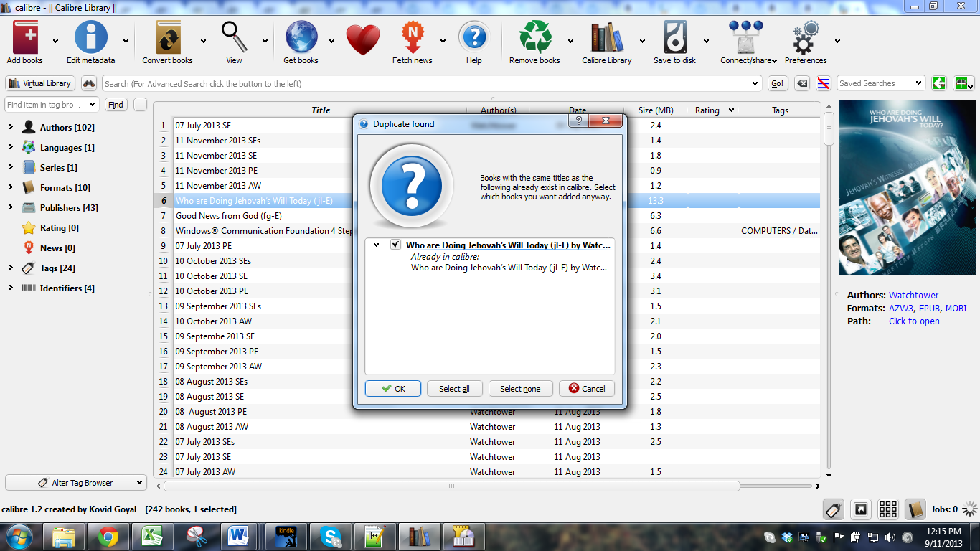The width and height of the screenshot is (980, 551).
Task: Open the AZW3 format link
Action: 901,309
